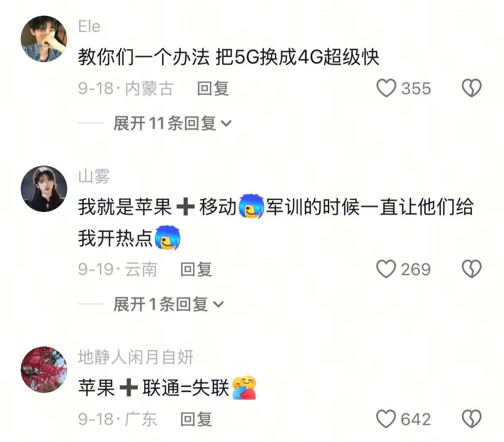Screen dimensions: 504x442
Task: Open username 地静人闲月自妍 profile link
Action: [x=136, y=357]
